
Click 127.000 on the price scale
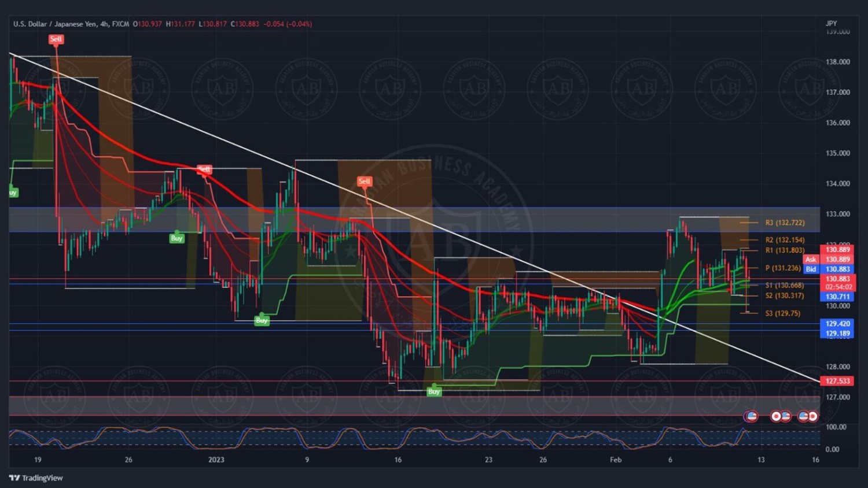[x=838, y=397]
